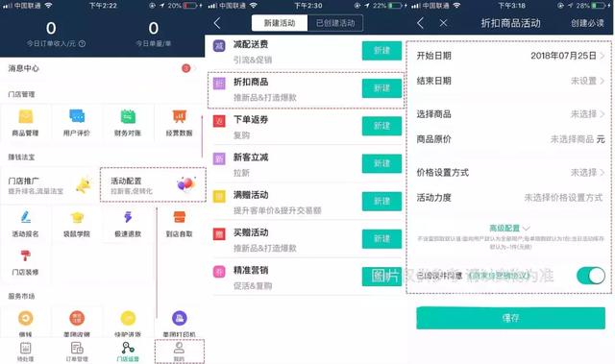This screenshot has height=364, width=615.
Task: Switch to 门店运营 bottom tab
Action: pos(128,352)
